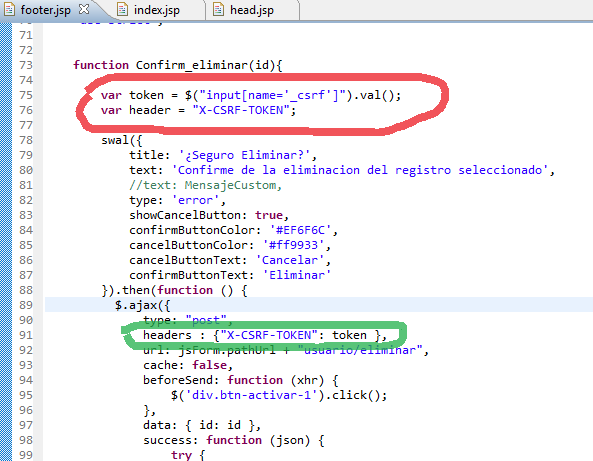Click the "usuario/eliminar" url string
The image size is (593, 461).
[x=359, y=350]
